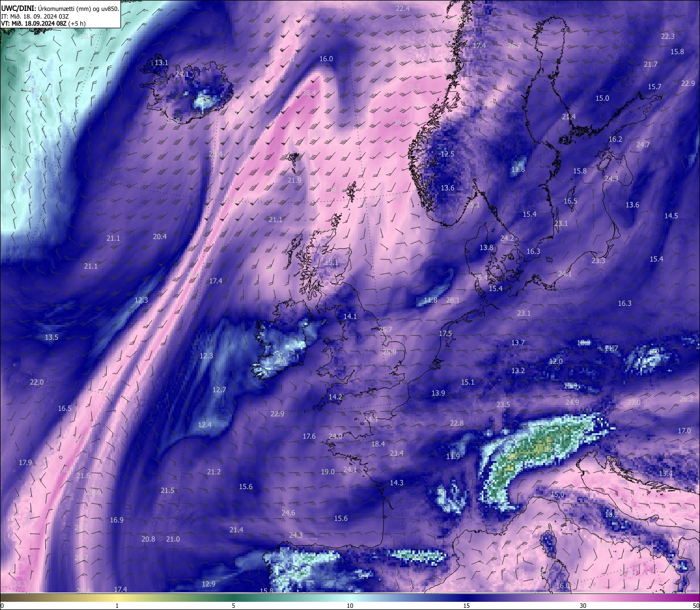
Task: Select the 14.2 value over Cornwall
Action: point(335,397)
